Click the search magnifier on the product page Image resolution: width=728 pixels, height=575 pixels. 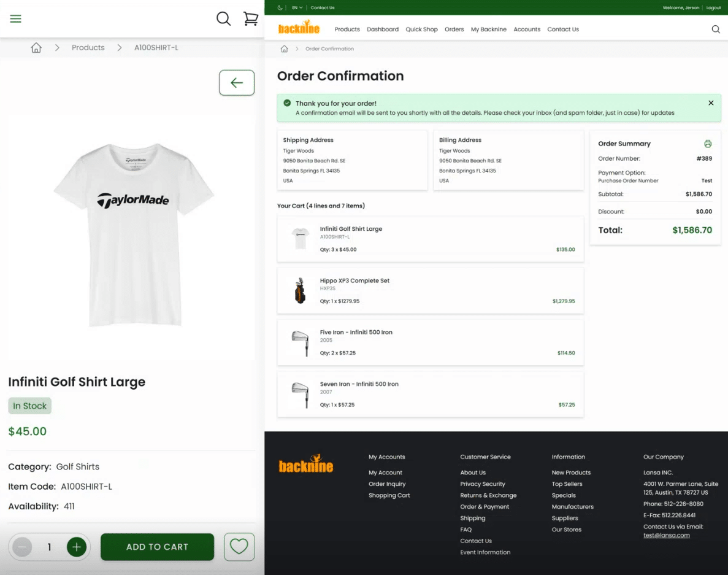pyautogui.click(x=223, y=18)
